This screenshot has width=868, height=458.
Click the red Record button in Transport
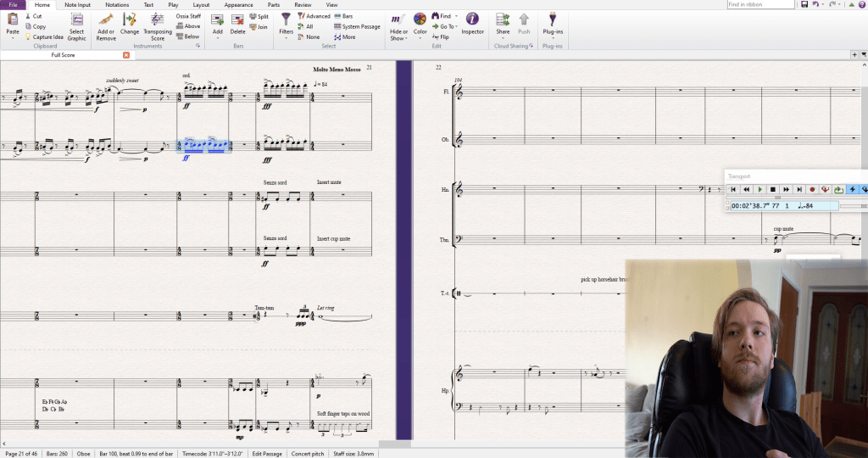812,189
